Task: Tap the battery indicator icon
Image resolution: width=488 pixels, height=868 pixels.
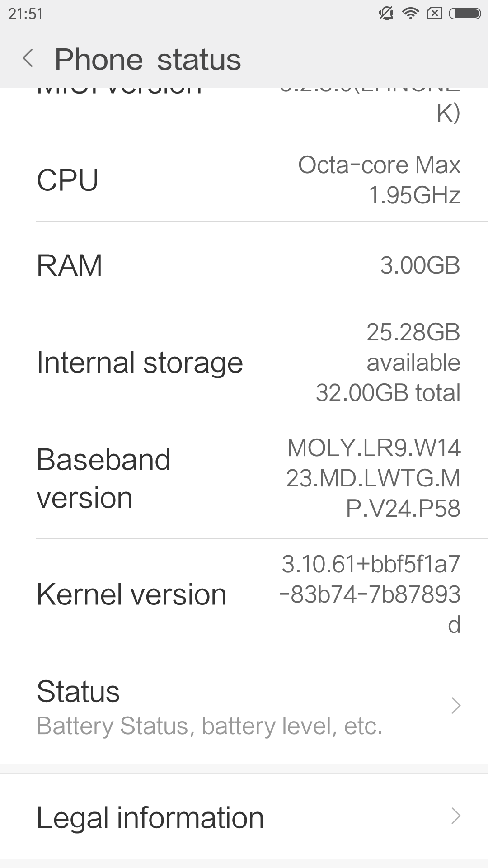Action: click(465, 14)
